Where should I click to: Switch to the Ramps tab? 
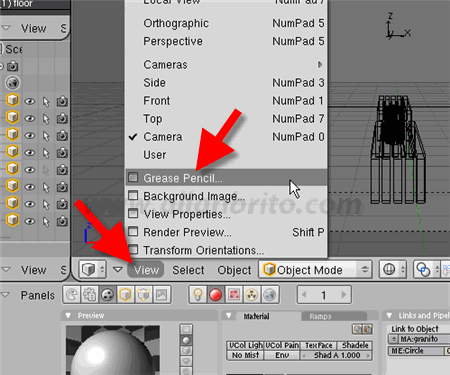pos(320,316)
